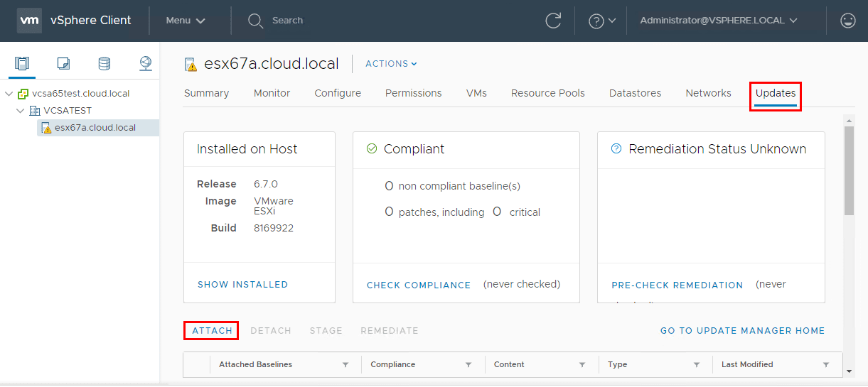Click CHECK COMPLIANCE link
Image resolution: width=868 pixels, height=387 pixels.
pos(419,285)
